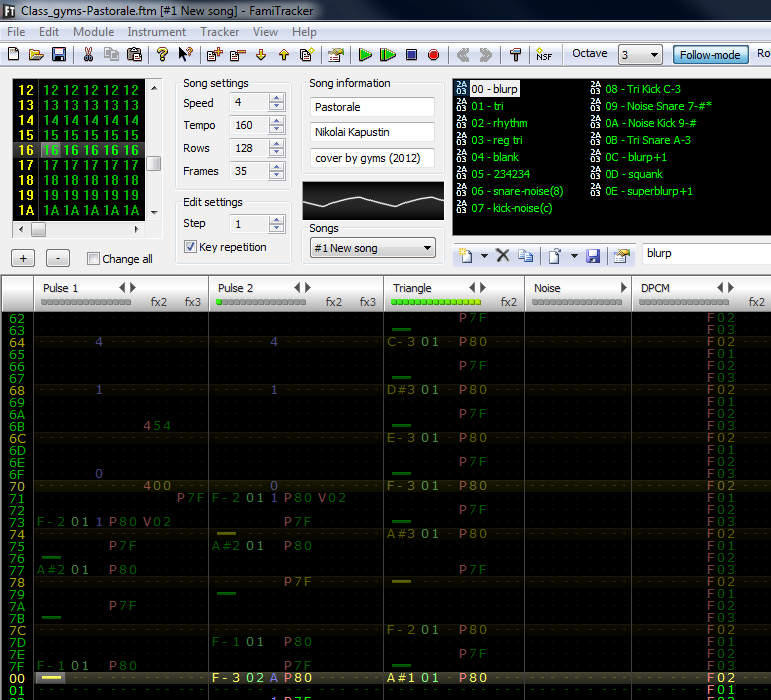Screen dimensions: 771x700
Task: Play song with green play icon
Action: [x=365, y=55]
